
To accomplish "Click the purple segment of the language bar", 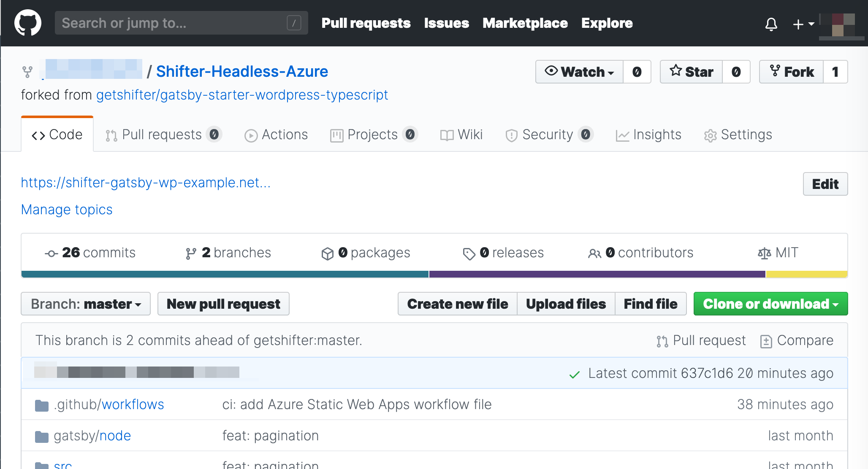I will (597, 274).
